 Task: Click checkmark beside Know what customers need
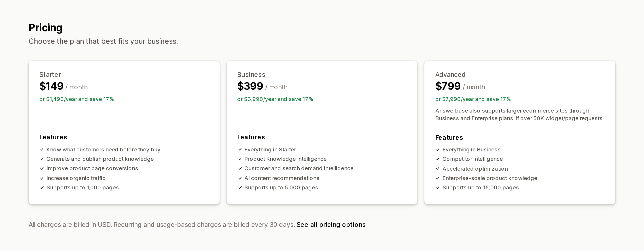coord(42,149)
